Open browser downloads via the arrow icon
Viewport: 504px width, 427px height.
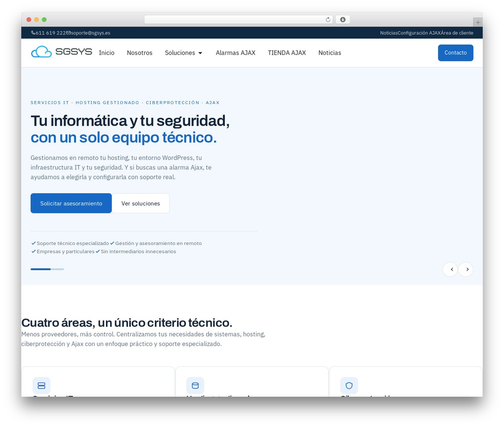coord(343,20)
